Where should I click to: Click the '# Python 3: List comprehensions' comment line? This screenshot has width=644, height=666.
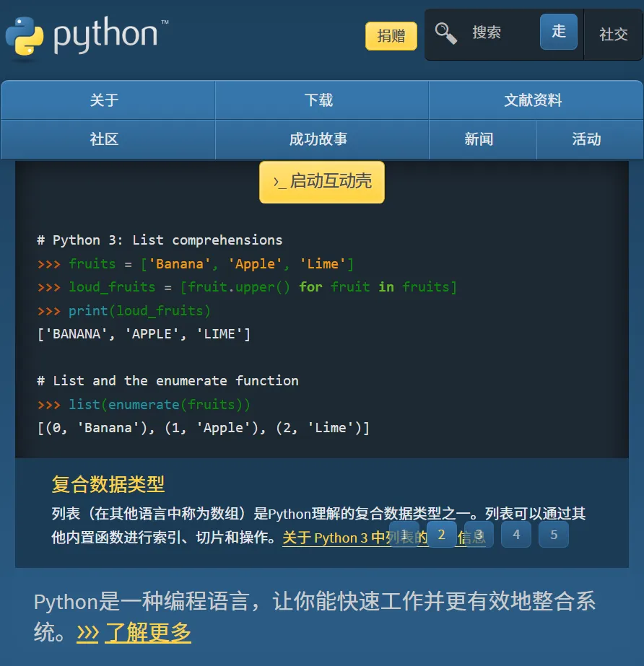click(x=160, y=240)
